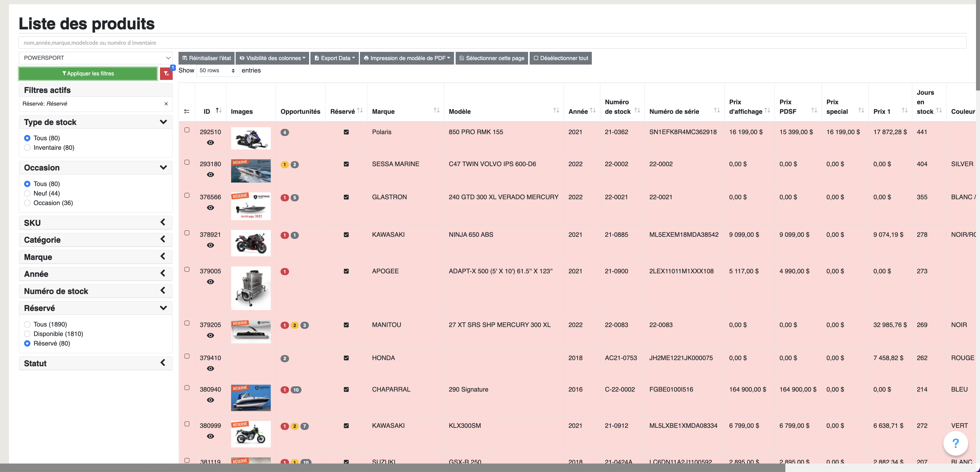View product 379005 with eye icon
Viewport: 980px width, 472px height.
pos(210,282)
